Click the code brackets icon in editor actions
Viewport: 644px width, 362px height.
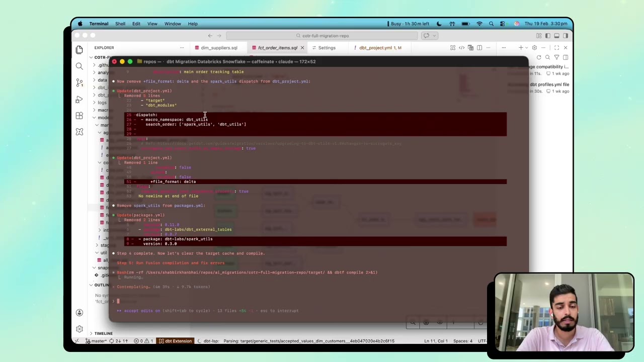(461, 48)
